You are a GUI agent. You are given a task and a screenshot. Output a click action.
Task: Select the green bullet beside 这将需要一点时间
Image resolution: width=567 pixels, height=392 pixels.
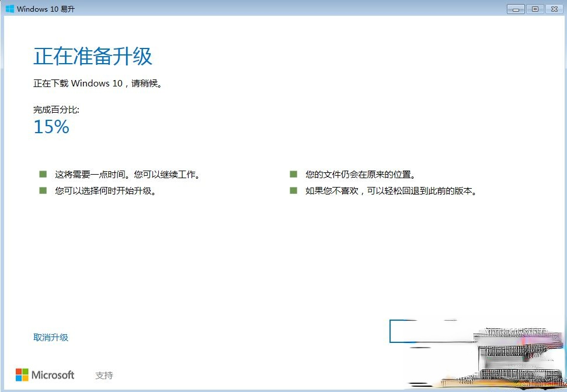[x=42, y=173]
